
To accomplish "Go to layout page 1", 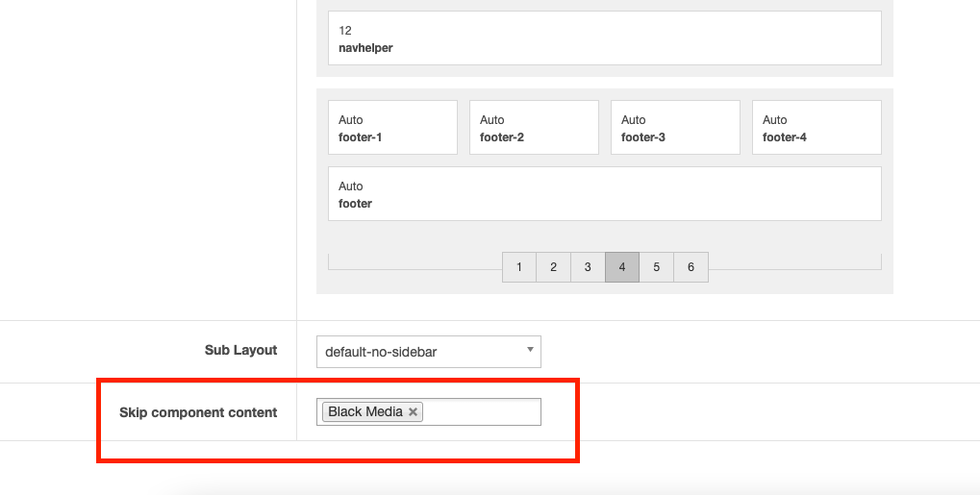I will (x=519, y=267).
